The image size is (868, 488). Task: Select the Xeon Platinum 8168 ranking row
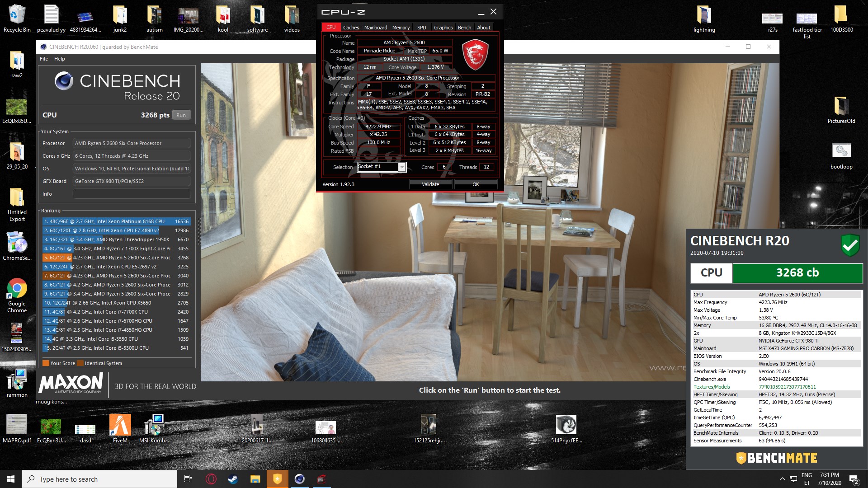point(116,221)
